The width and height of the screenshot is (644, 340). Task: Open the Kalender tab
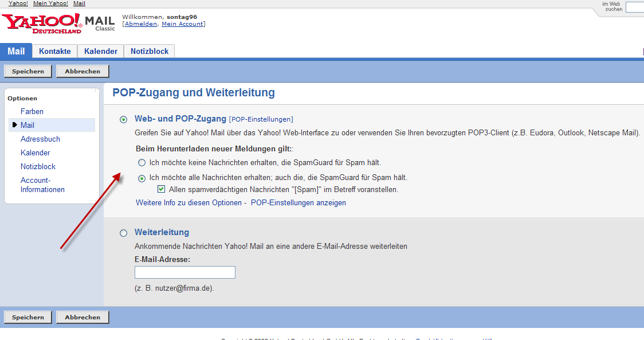click(101, 52)
